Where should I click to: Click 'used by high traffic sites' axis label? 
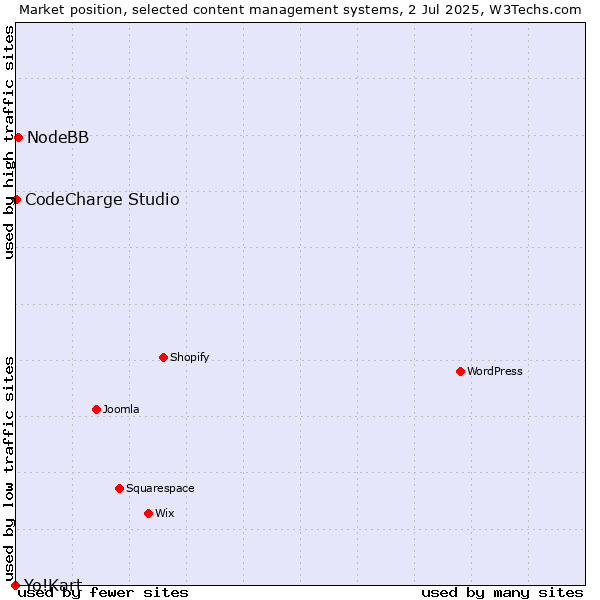click(x=9, y=142)
